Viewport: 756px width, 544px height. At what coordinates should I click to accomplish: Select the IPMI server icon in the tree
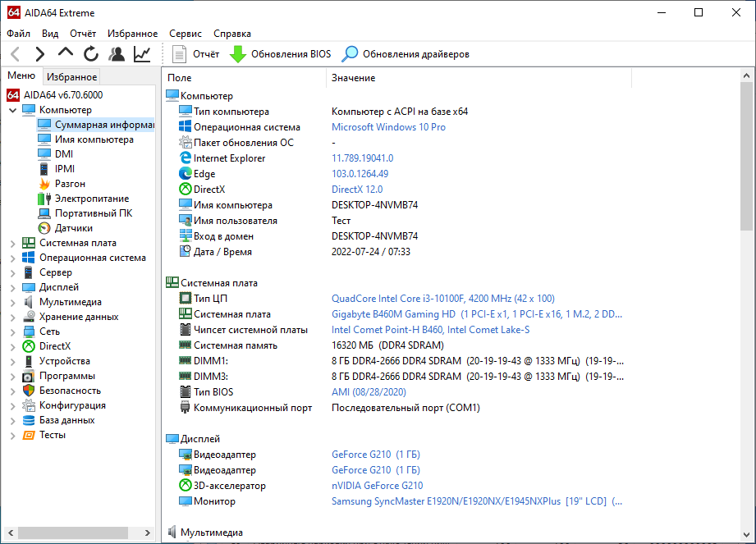[x=44, y=169]
